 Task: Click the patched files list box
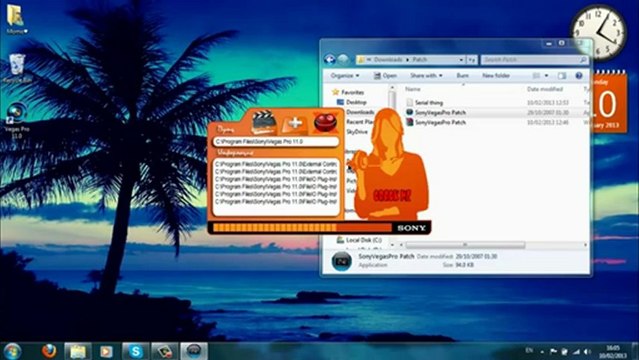[276, 187]
